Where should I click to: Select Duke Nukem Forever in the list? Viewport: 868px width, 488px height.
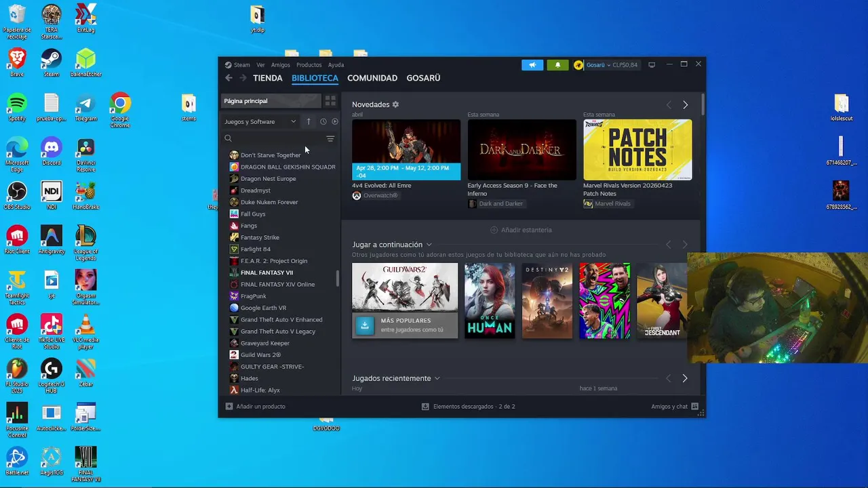tap(269, 202)
